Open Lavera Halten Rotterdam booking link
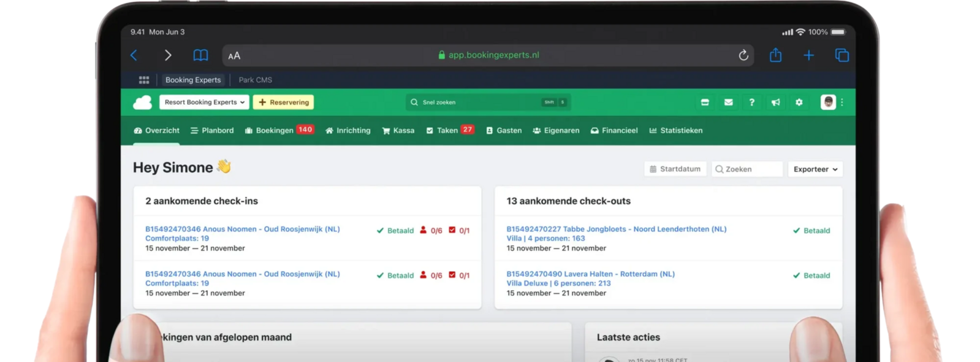This screenshot has width=980, height=362. pyautogui.click(x=590, y=274)
